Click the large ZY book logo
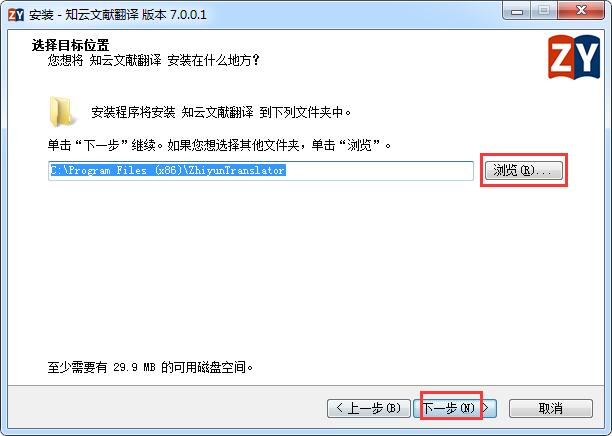 [x=574, y=57]
